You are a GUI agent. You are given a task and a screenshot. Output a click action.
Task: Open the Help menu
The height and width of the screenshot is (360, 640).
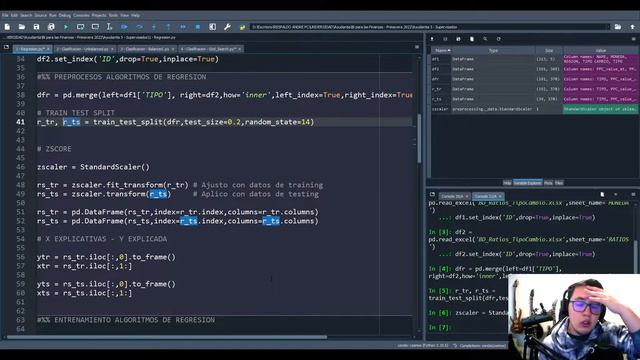[x=136, y=15]
